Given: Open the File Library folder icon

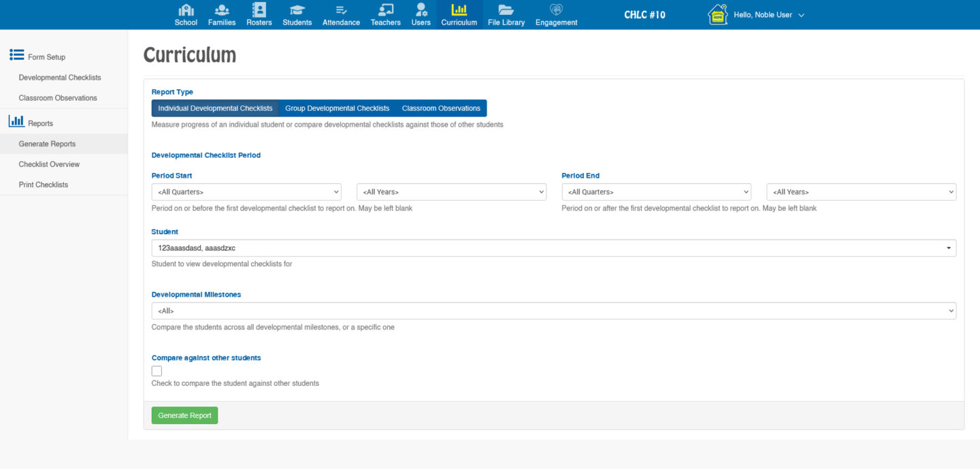Looking at the screenshot, I should (x=506, y=10).
